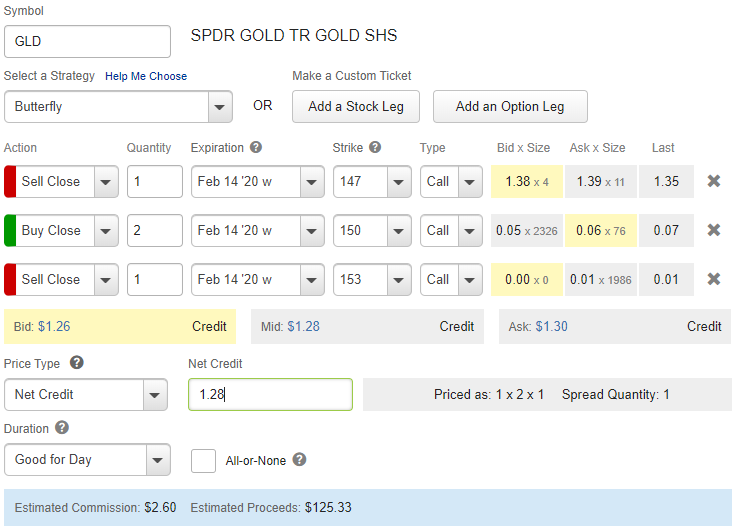Image resolution: width=739 pixels, height=529 pixels.
Task: Change strike 150 via dropdown arrow
Action: pyautogui.click(x=399, y=231)
